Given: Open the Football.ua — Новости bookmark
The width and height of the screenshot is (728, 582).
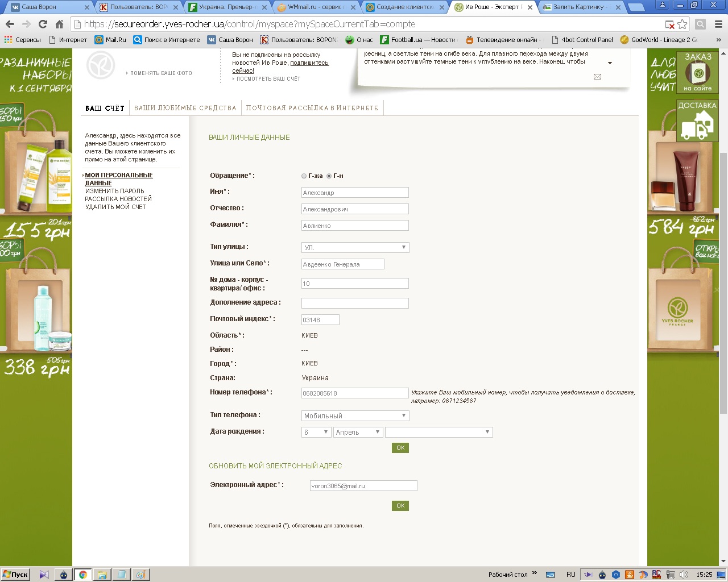Looking at the screenshot, I should (x=418, y=40).
